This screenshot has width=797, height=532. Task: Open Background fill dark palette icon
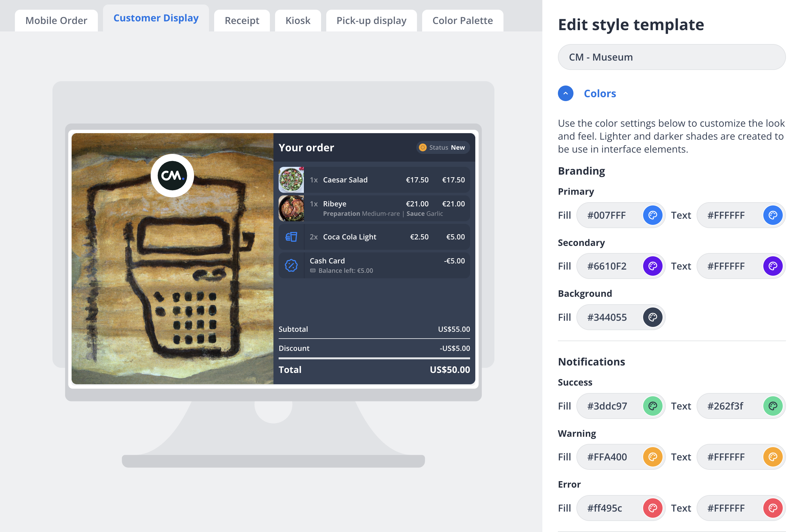click(652, 317)
